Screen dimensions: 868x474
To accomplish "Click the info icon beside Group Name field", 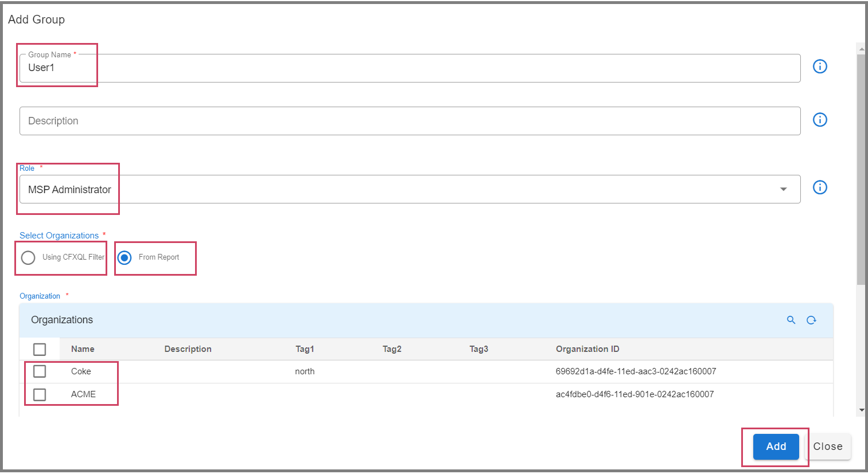I will (x=820, y=66).
